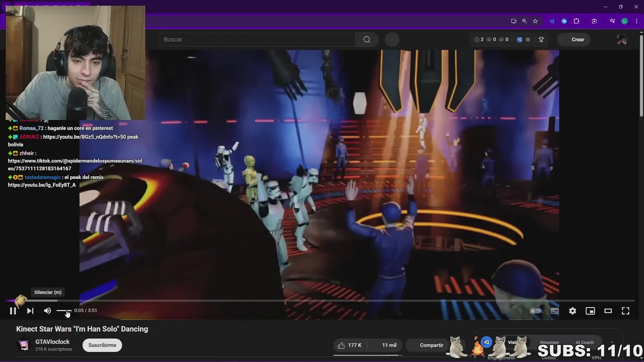
Task: Open the browser three-dot menu
Action: tap(636, 21)
